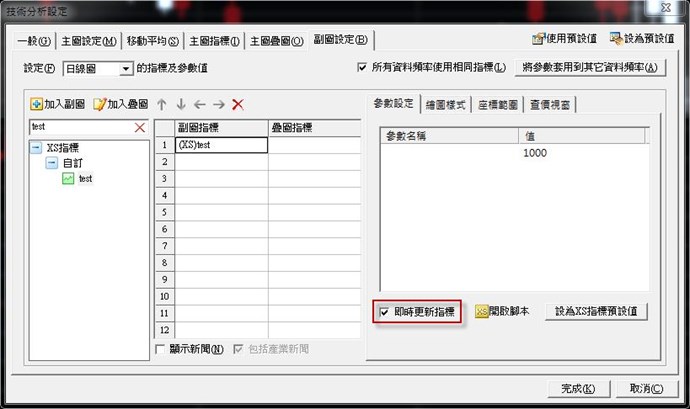Select the (XS)test cell in row 1
690x409 pixels.
(221, 145)
